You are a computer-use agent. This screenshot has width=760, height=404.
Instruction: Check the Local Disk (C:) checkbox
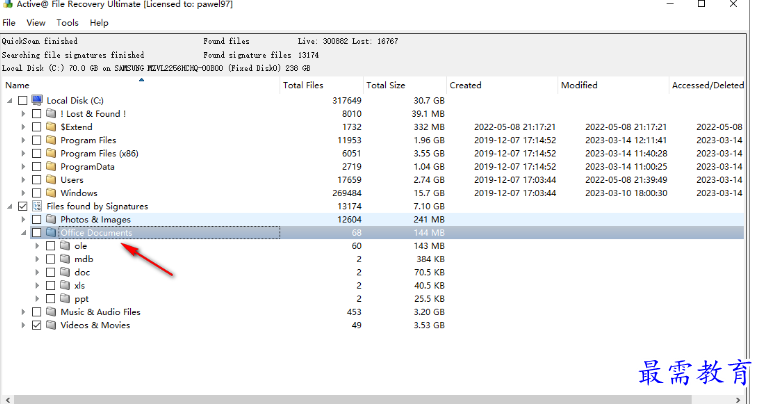(x=22, y=100)
